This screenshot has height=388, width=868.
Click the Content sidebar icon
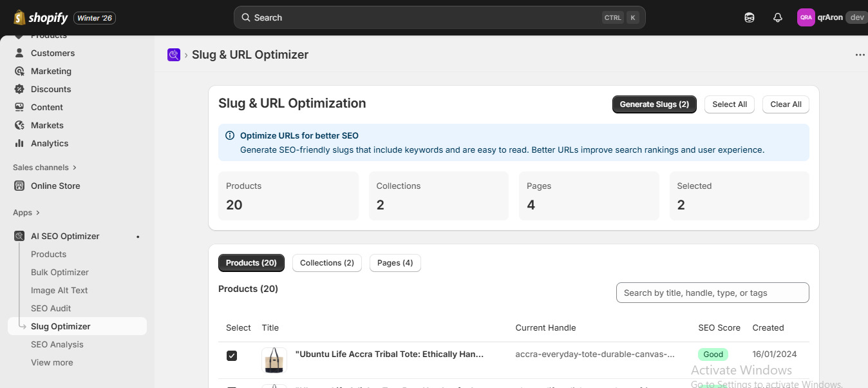pos(19,107)
